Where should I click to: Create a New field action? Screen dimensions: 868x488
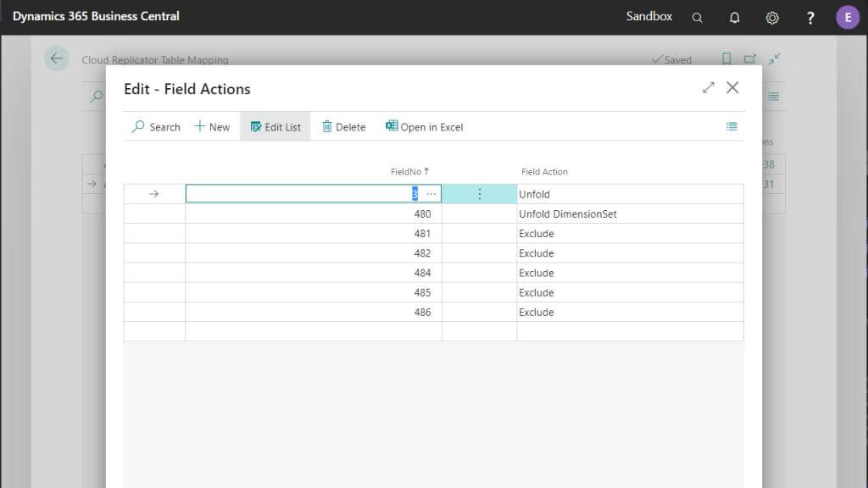coord(212,127)
